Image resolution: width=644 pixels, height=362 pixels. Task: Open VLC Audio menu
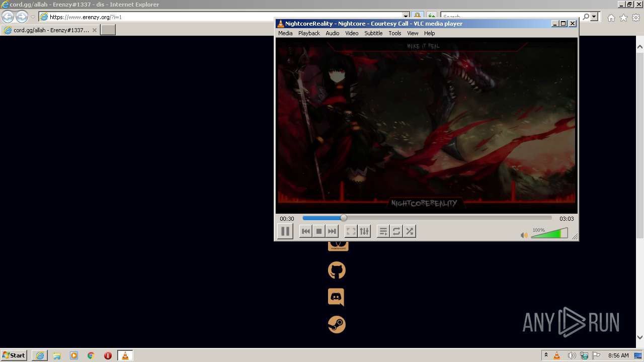(333, 33)
